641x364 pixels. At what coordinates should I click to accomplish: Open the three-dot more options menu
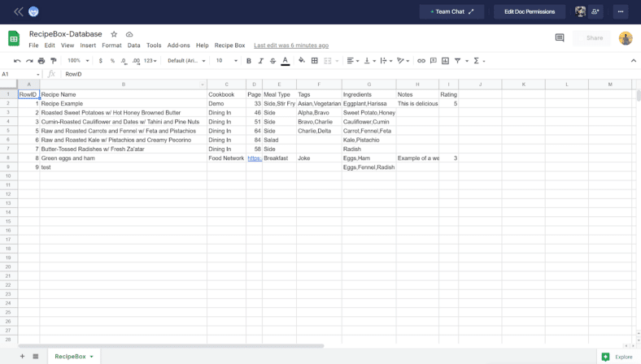(621, 12)
